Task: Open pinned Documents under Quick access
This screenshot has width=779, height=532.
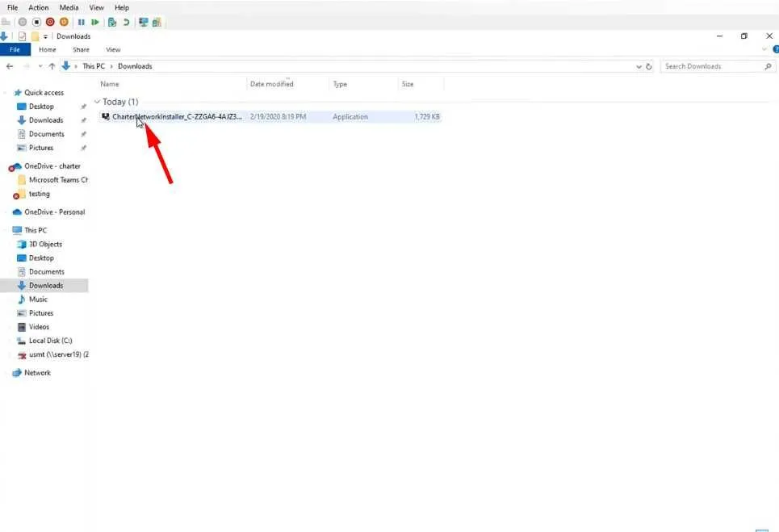Action: tap(46, 134)
